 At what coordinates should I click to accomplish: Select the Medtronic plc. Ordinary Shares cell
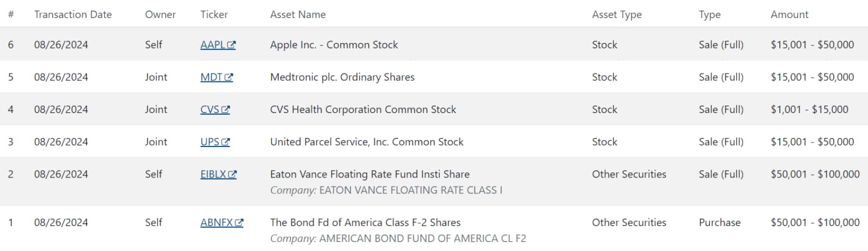click(x=342, y=77)
